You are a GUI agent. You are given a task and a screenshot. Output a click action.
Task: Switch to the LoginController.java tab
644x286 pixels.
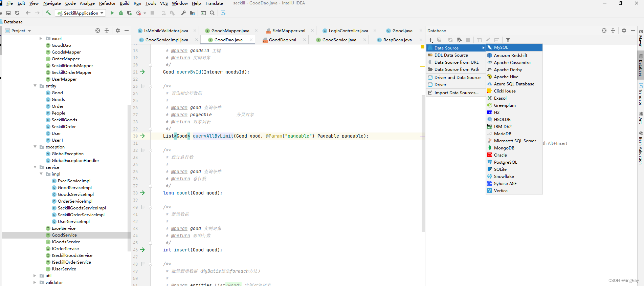point(348,30)
